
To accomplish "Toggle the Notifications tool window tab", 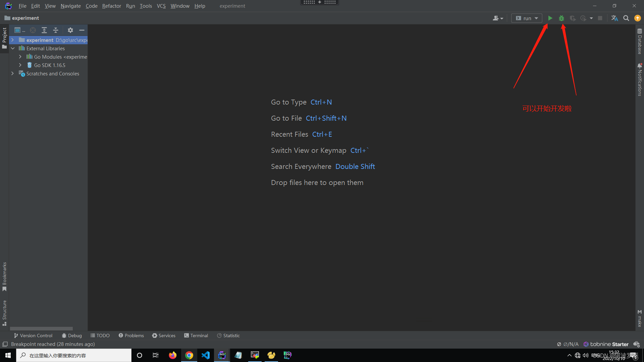I will 640,80.
